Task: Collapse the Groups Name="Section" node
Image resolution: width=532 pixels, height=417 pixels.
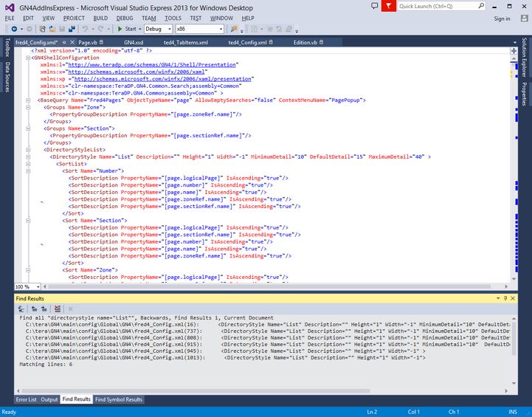Action: click(x=28, y=128)
